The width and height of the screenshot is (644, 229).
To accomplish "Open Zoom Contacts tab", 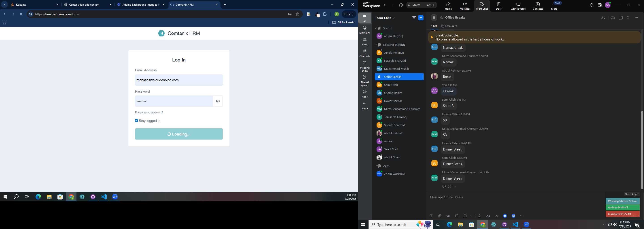I will (538, 6).
